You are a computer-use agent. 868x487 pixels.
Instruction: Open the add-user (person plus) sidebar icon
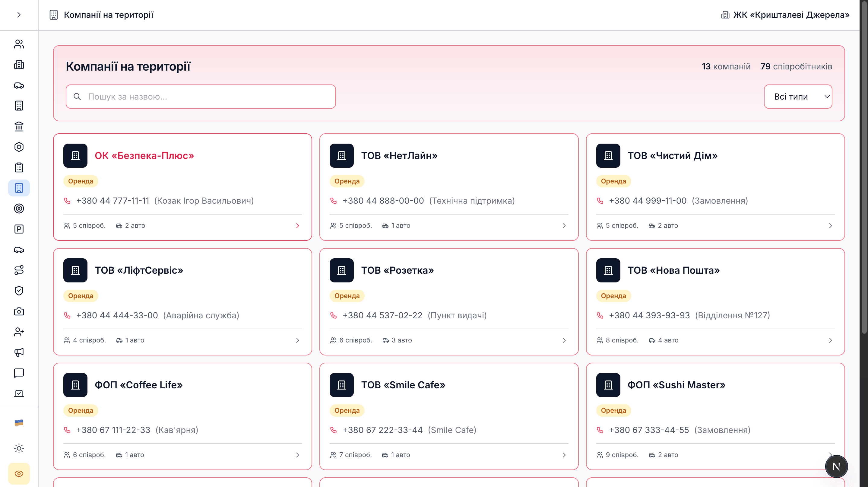(19, 332)
